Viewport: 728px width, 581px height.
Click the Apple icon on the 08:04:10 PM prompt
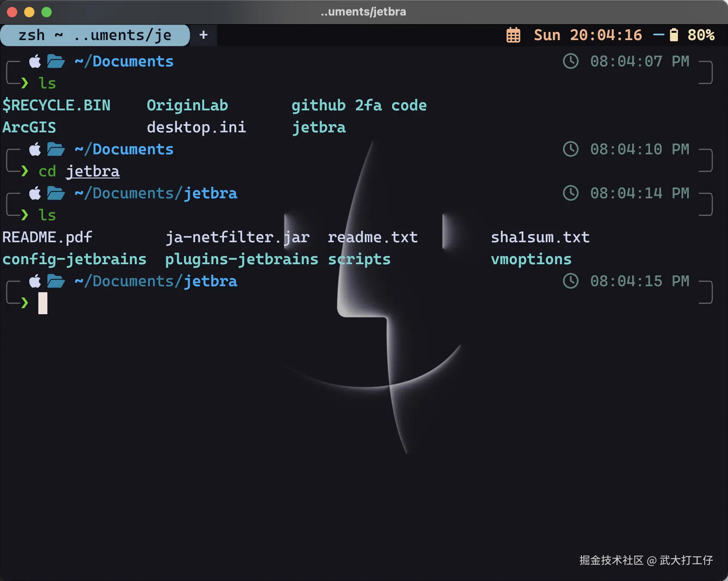[35, 149]
